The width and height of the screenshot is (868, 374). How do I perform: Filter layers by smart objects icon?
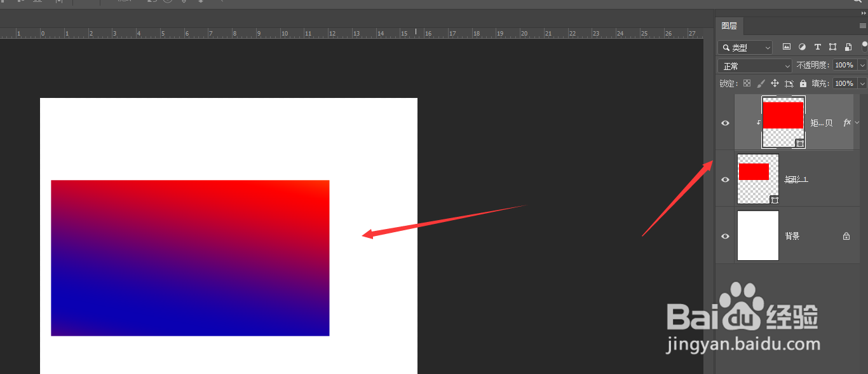pyautogui.click(x=848, y=47)
